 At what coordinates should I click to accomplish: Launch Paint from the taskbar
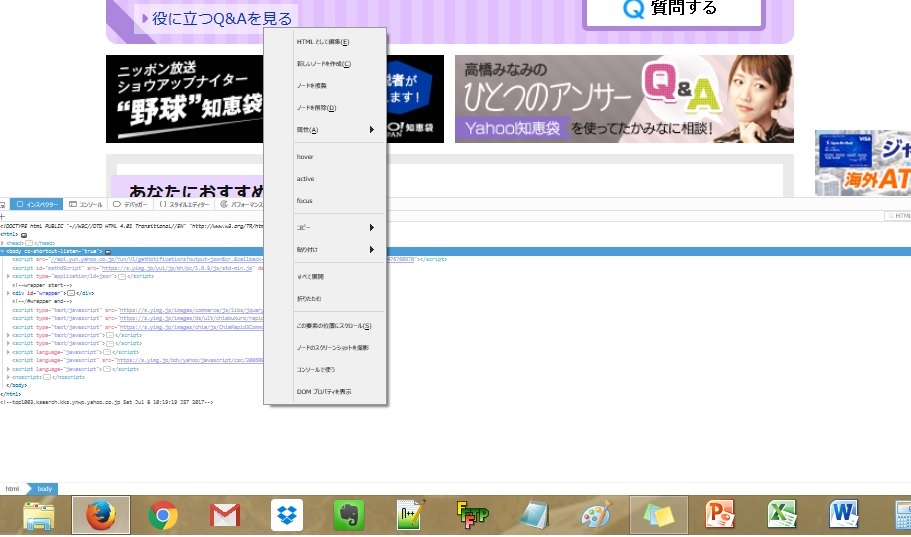(x=597, y=515)
